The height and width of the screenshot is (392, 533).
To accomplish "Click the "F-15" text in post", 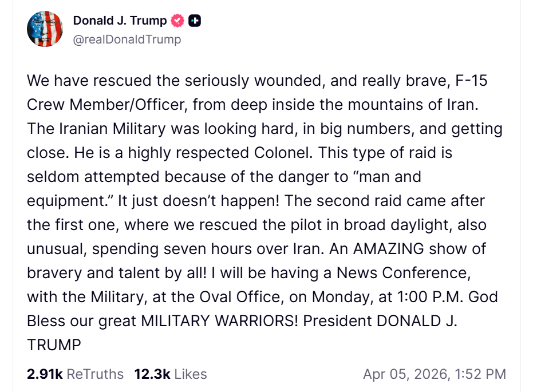I will pos(471,80).
